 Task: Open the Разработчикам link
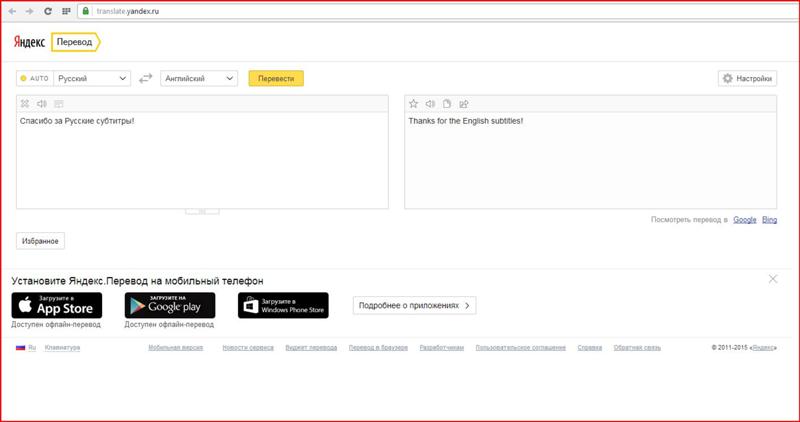[442, 347]
